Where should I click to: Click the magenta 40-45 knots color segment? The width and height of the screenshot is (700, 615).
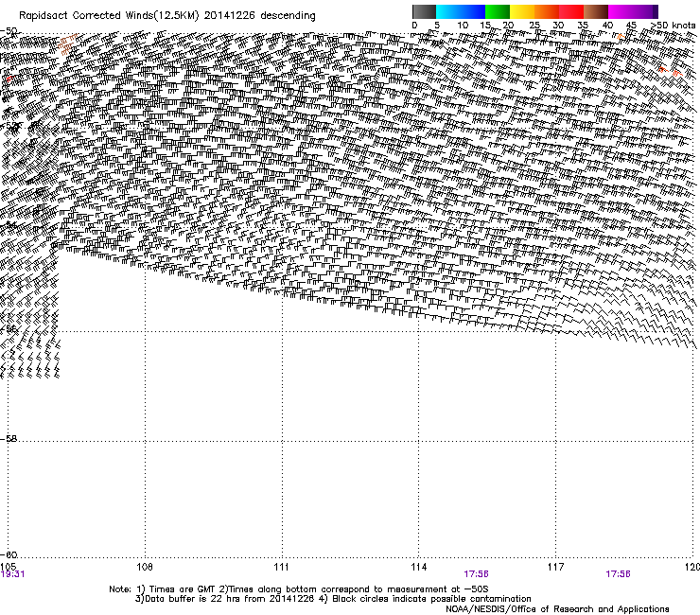coord(621,11)
